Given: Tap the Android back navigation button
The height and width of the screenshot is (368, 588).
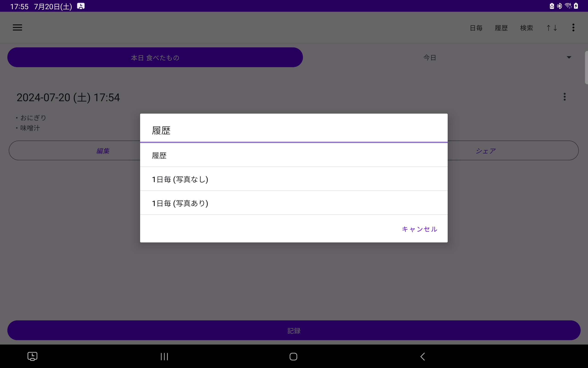Looking at the screenshot, I should click(x=423, y=356).
